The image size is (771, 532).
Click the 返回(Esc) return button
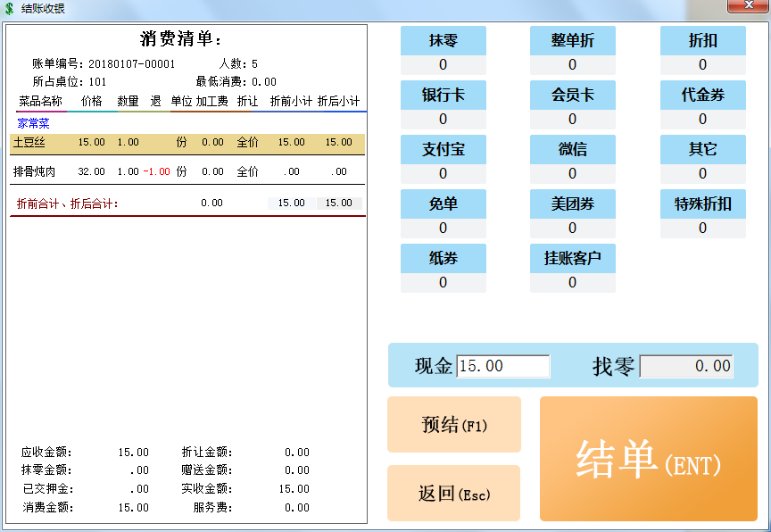point(453,494)
